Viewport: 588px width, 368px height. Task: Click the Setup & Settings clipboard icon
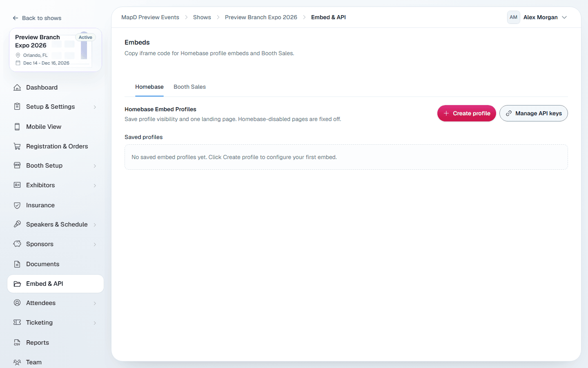pyautogui.click(x=17, y=107)
